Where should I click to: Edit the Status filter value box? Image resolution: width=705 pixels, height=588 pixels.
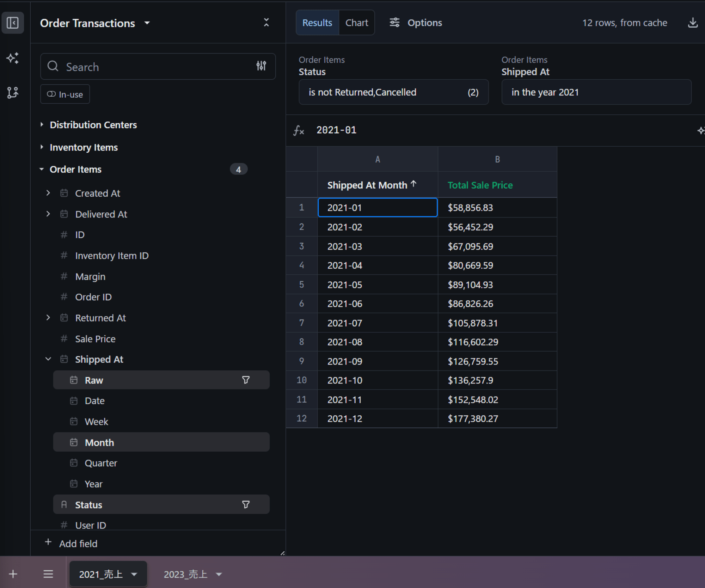click(x=393, y=92)
